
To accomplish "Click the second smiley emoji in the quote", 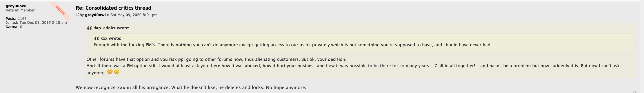I will (116, 72).
